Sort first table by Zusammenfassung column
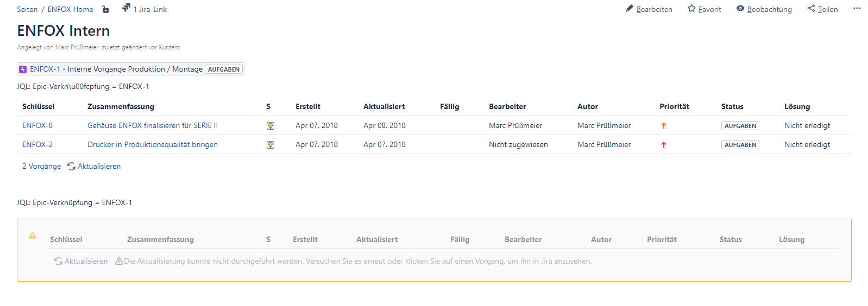868x306 pixels. point(121,106)
